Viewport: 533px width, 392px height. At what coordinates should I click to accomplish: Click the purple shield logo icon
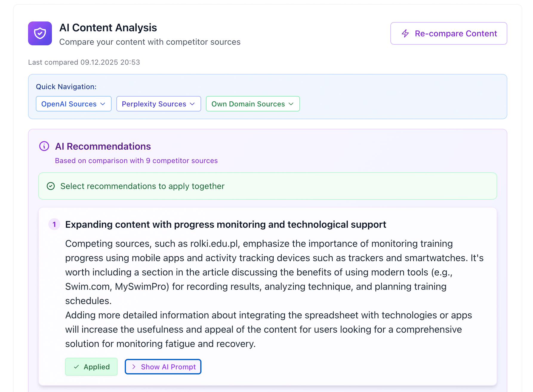coord(40,33)
